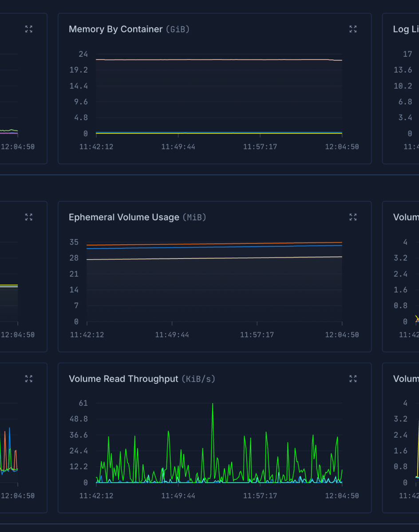This screenshot has width=419, height=532.
Task: Expand panel left of Ephemeral Volume Usage
Action: point(29,217)
